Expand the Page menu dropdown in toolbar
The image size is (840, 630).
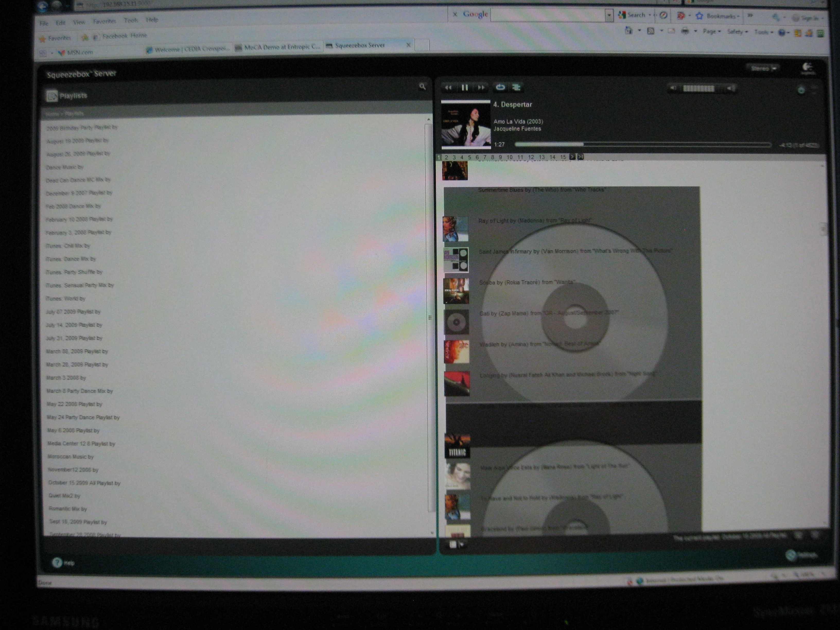tap(711, 31)
